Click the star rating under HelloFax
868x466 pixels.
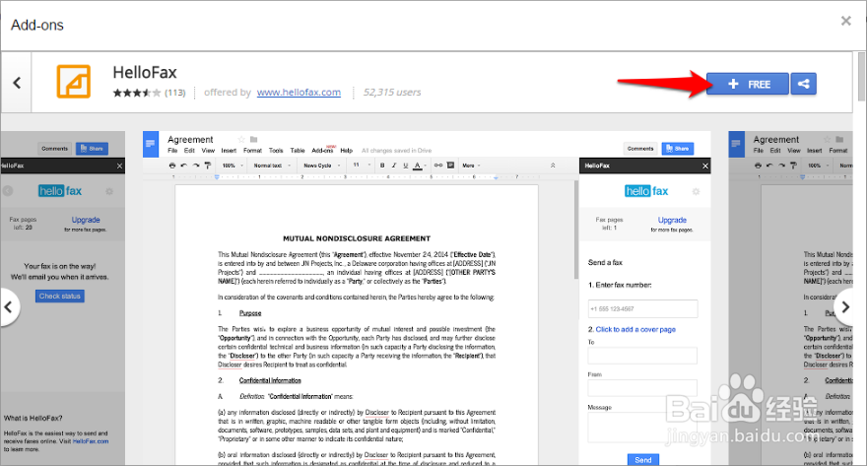[x=137, y=93]
